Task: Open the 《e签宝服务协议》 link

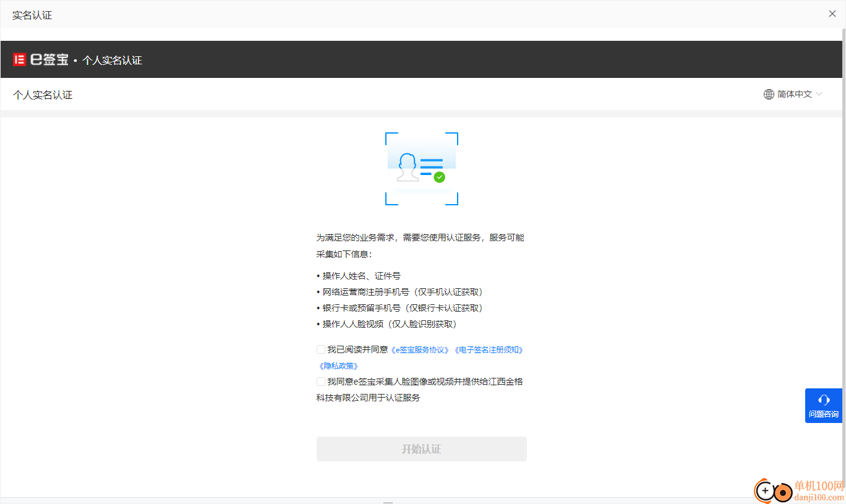Action: tap(421, 350)
